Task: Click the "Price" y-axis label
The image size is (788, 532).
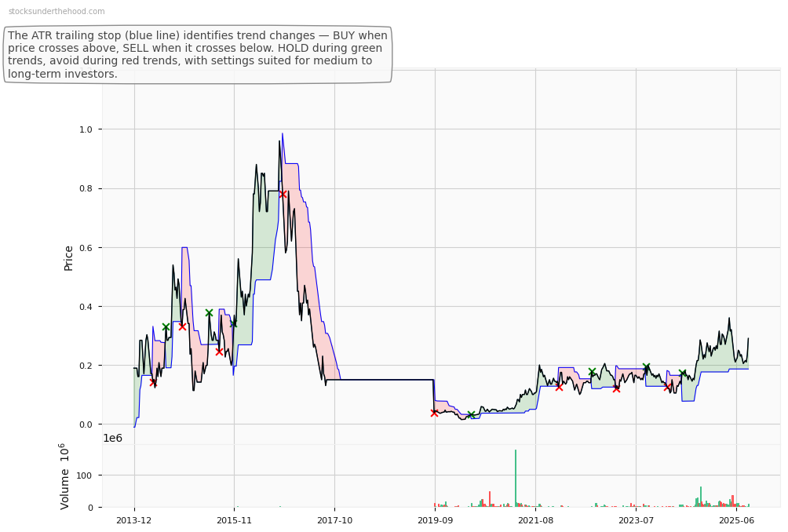Action: tap(69, 258)
